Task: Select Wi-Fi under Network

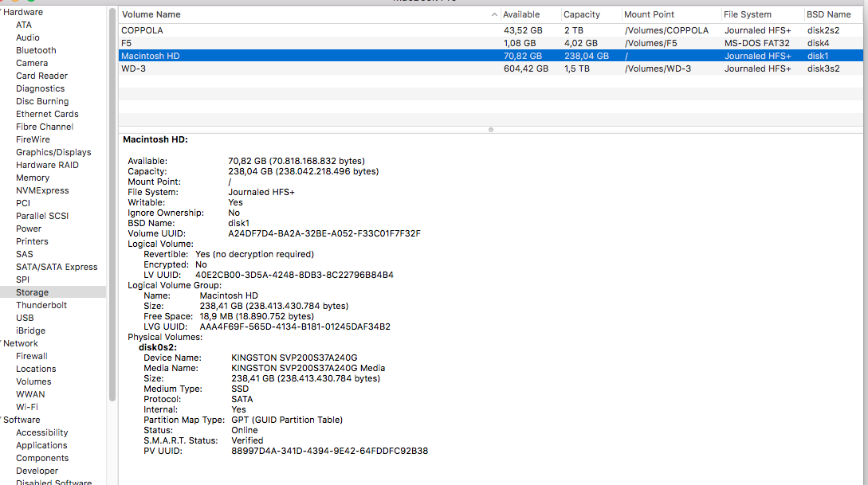Action: click(x=27, y=407)
